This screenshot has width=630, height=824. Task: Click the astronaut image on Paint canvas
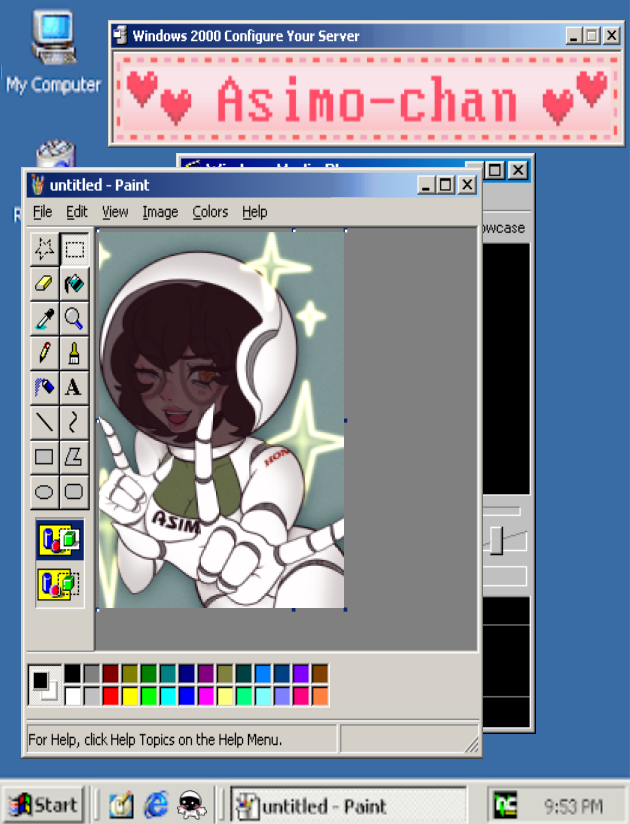(221, 419)
